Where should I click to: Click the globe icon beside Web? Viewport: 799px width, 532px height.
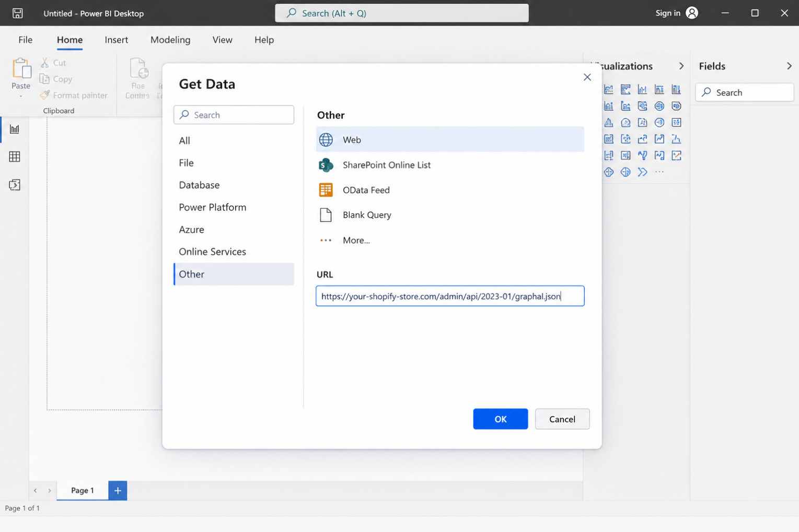click(x=326, y=140)
